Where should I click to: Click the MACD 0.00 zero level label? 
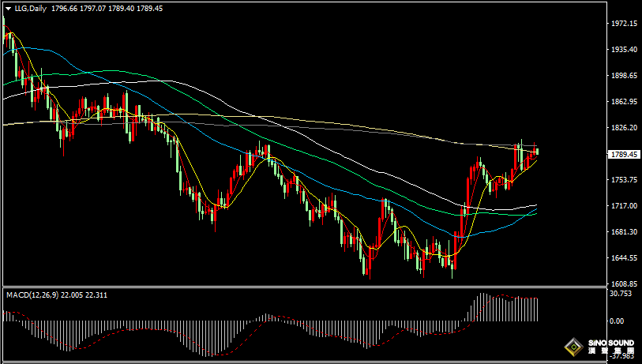pos(618,321)
